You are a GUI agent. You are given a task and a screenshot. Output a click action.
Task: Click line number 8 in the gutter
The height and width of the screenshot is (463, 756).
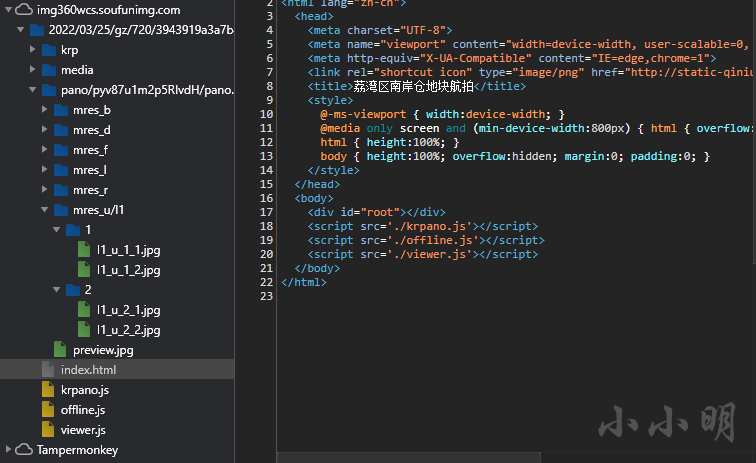point(270,86)
